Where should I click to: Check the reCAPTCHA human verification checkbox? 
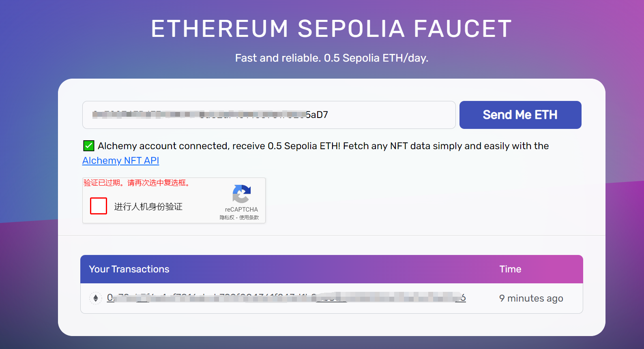(x=99, y=206)
